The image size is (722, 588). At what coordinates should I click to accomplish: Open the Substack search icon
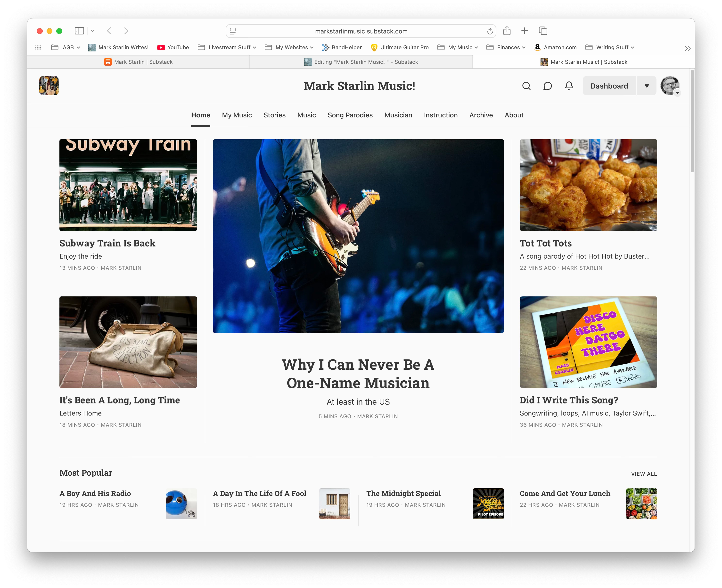(x=526, y=86)
